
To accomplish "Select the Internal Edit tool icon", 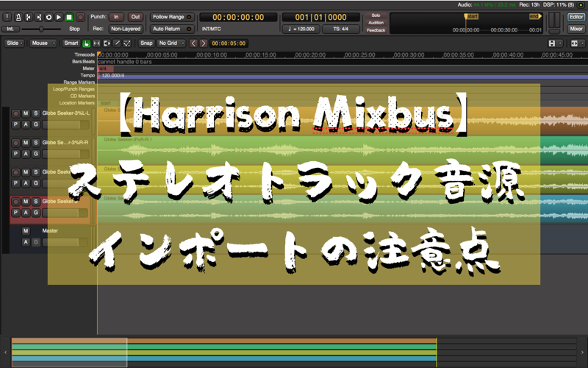I will (x=127, y=43).
